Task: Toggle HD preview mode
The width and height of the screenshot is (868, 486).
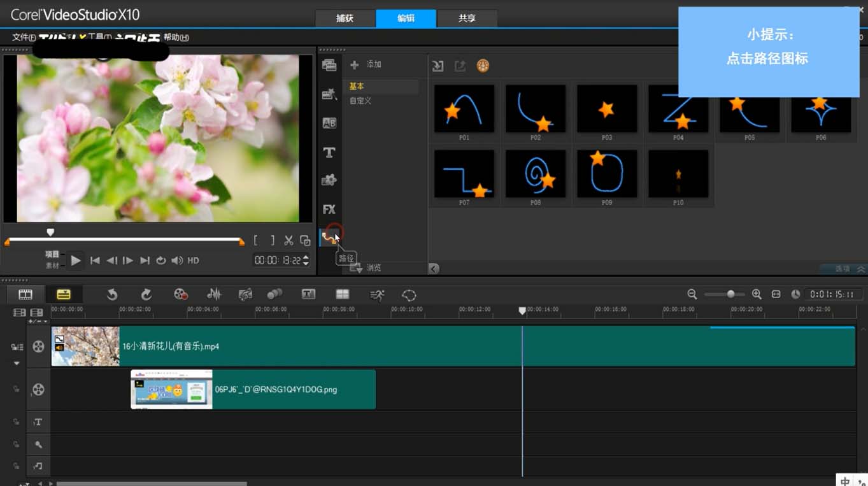Action: coord(193,261)
